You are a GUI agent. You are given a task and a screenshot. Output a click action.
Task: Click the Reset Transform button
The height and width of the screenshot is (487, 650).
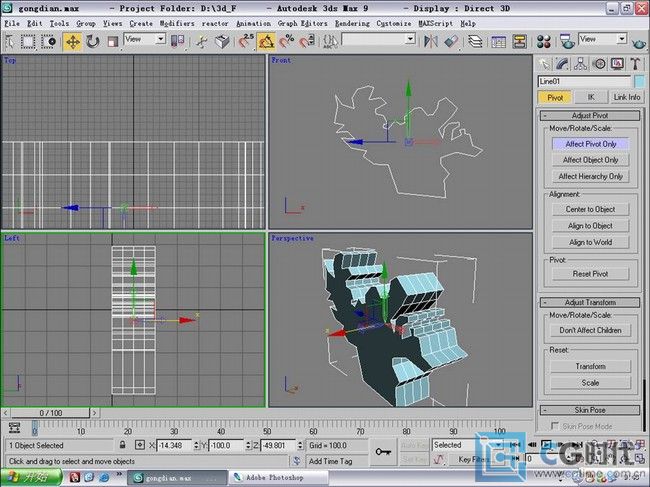point(590,366)
